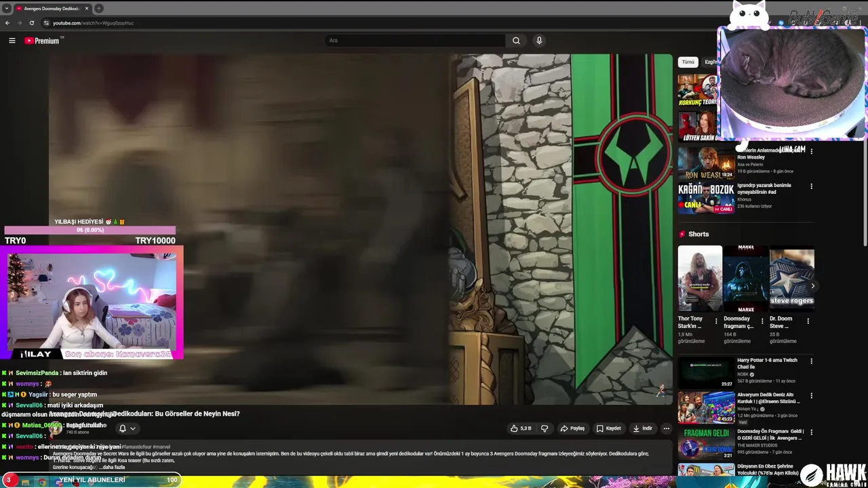Open a new browser tab
Image resolution: width=868 pixels, height=488 pixels.
tap(99, 8)
